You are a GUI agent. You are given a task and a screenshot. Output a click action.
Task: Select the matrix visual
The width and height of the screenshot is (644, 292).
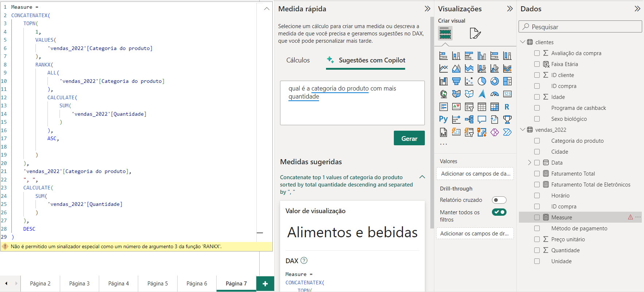(494, 107)
